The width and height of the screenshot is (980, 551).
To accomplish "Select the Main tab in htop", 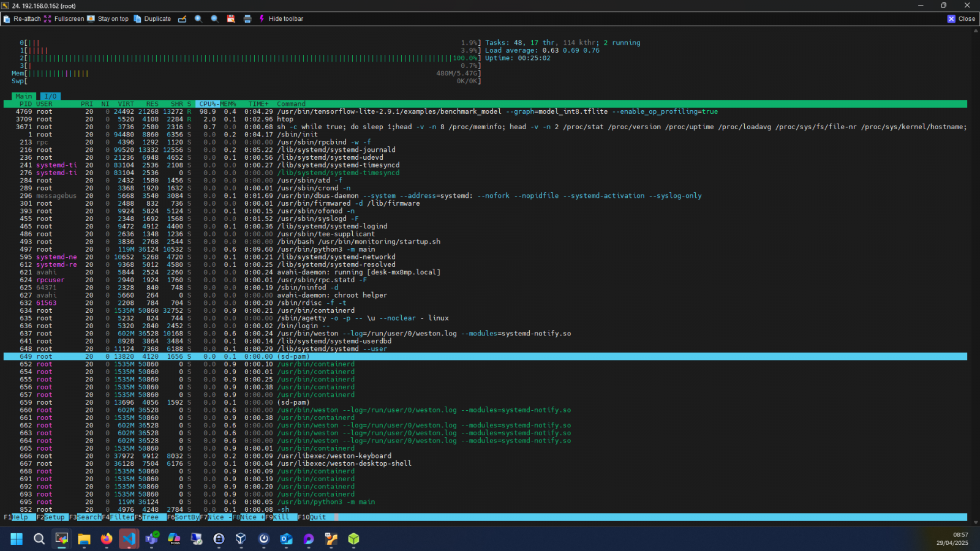I will click(24, 97).
